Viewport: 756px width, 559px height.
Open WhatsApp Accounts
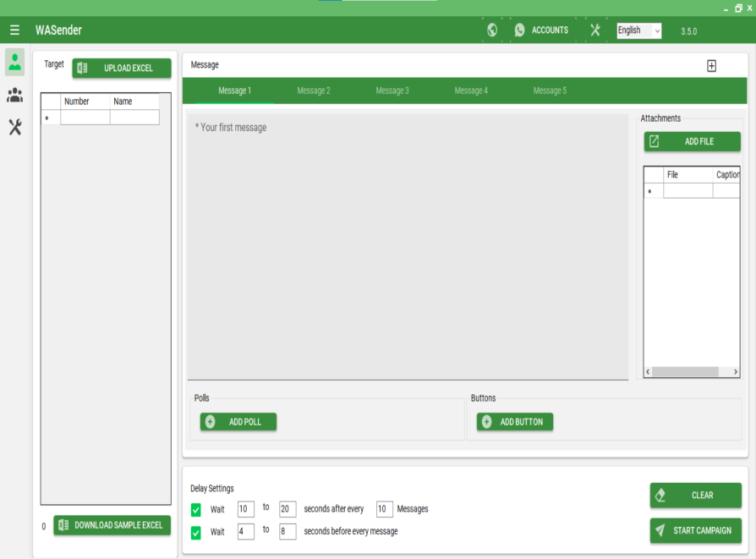pos(541,30)
